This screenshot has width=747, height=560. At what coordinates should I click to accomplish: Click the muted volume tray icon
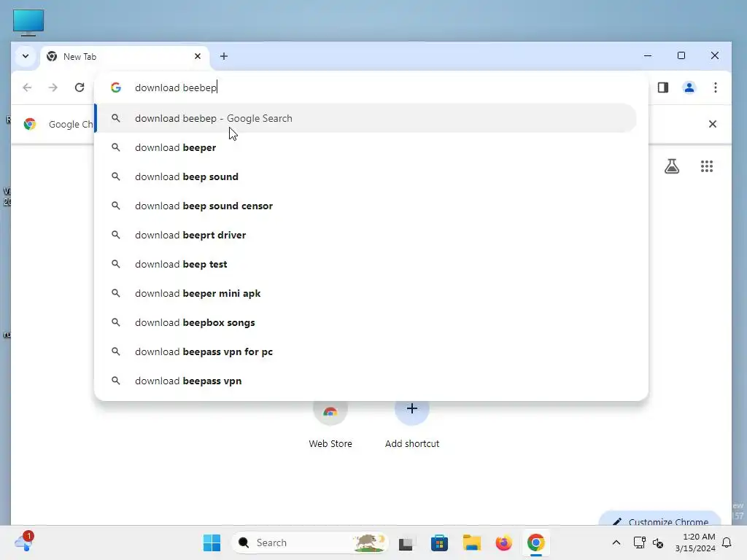[658, 542]
